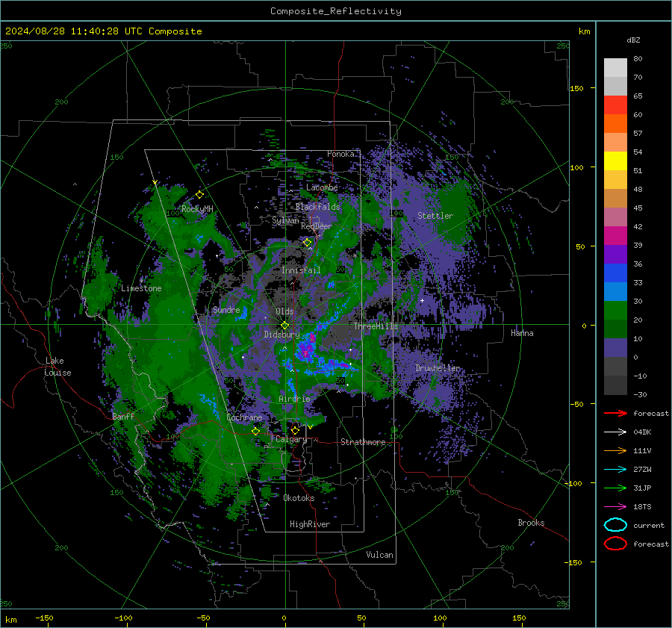Click the bright yellow swatch in dBZ scale
This screenshot has width=672, height=628.
(x=615, y=161)
